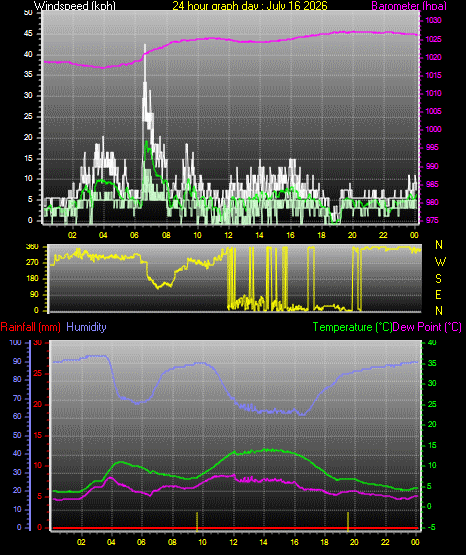Select barometer axis value 980
The height and width of the screenshot is (555, 466).
(431, 202)
